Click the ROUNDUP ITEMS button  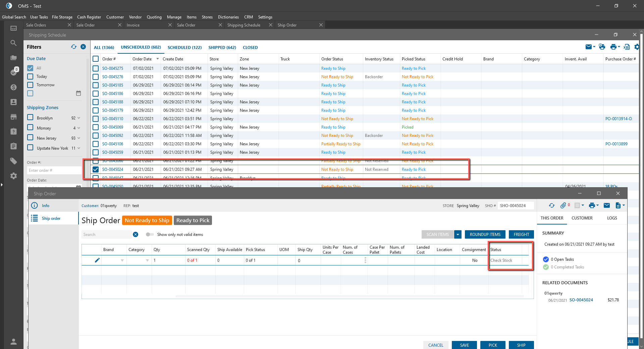click(485, 235)
